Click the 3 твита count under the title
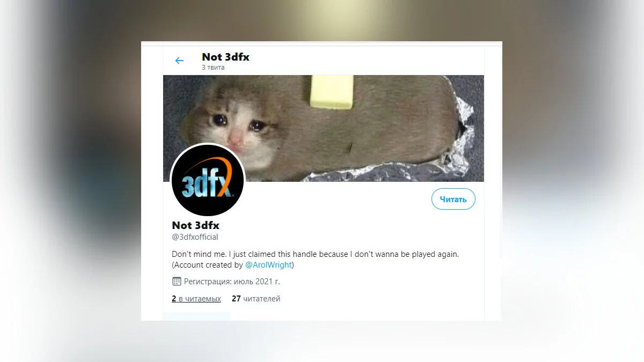The height and width of the screenshot is (362, 644). click(x=213, y=68)
